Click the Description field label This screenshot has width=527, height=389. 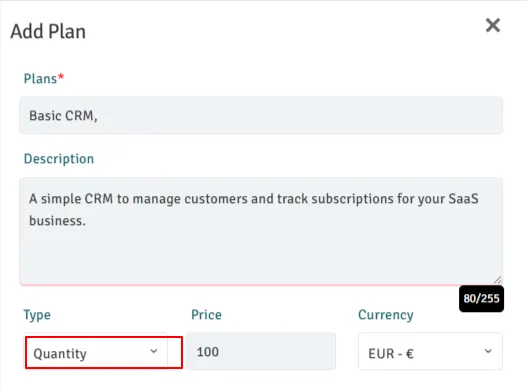59,159
